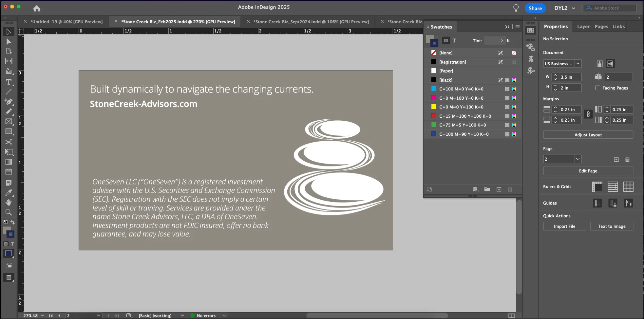Open the No errors preflight menu

coord(224,315)
